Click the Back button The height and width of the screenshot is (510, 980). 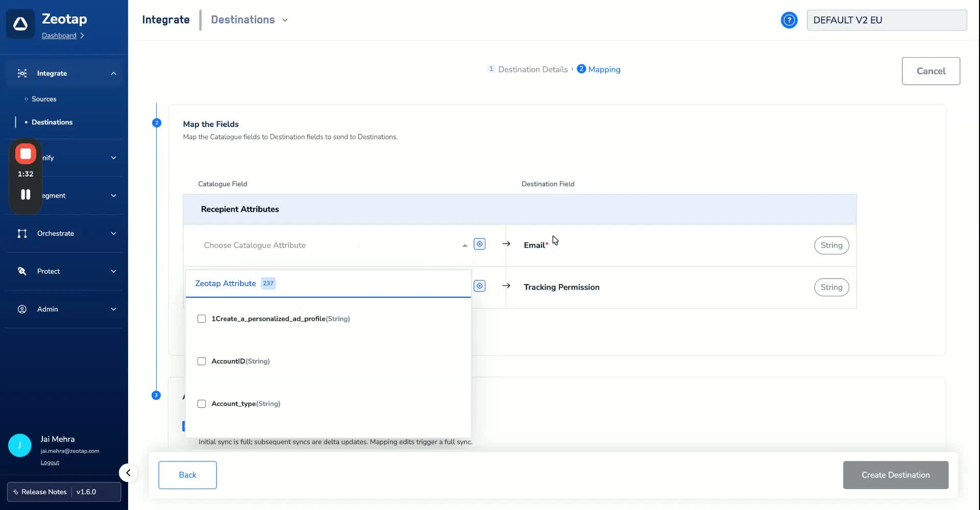(187, 475)
